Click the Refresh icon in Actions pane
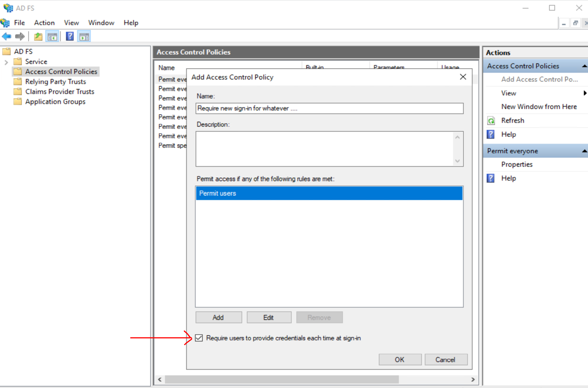The image size is (588, 388). [x=491, y=120]
